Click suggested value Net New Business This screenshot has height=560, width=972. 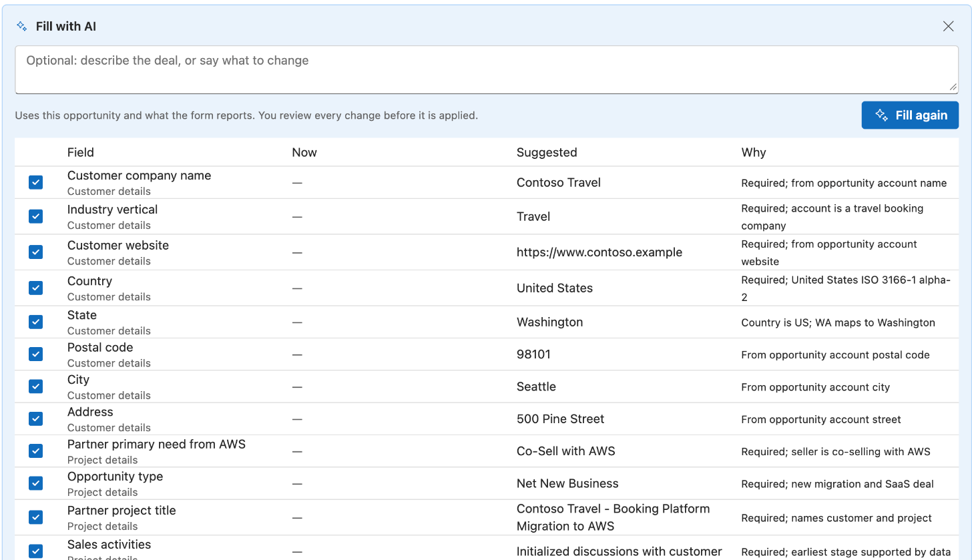point(567,483)
